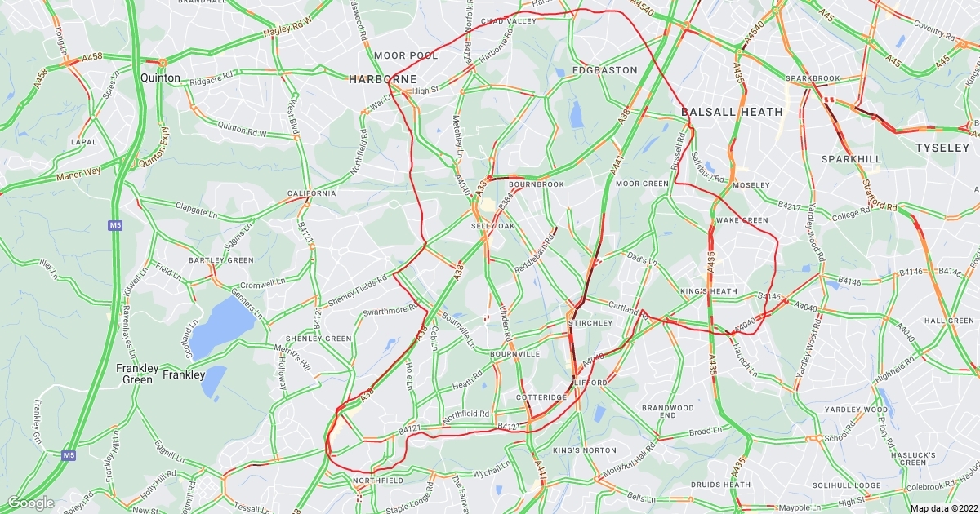Screen dimensions: 980x514
Task: Click the Quinton town label
Action: coord(160,78)
